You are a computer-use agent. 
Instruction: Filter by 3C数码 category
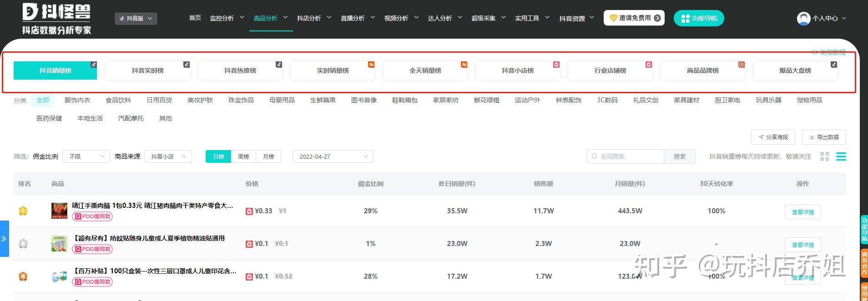(607, 100)
